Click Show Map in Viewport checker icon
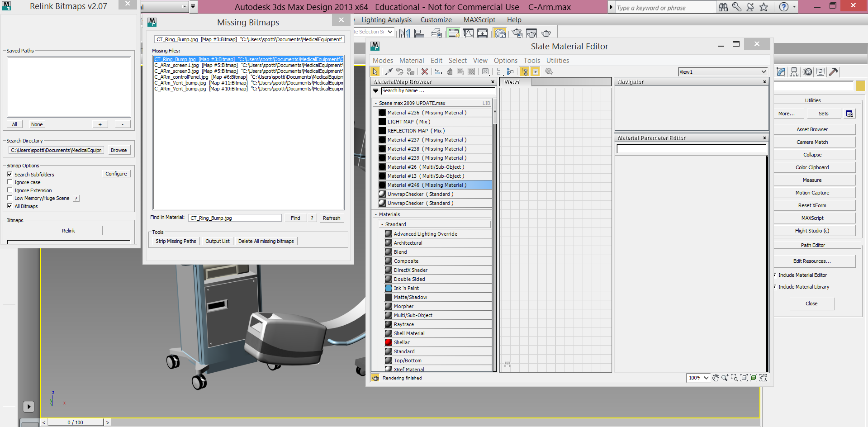Image resolution: width=868 pixels, height=427 pixels. 460,71
